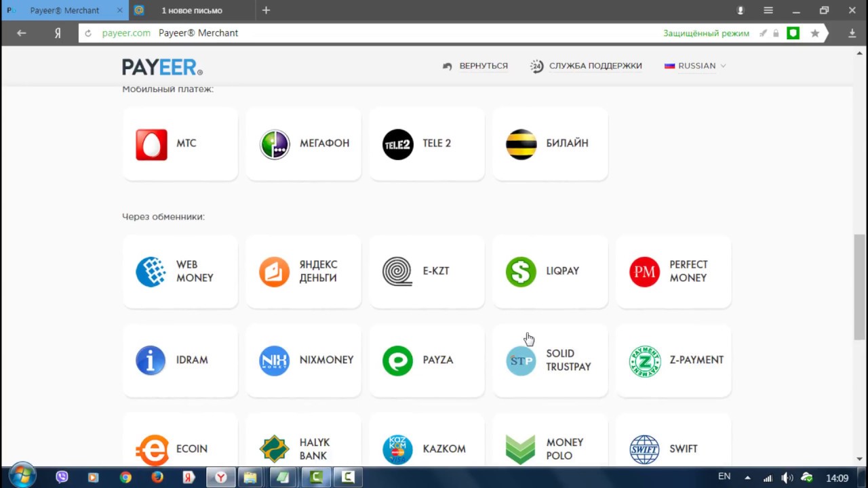The width and height of the screenshot is (868, 488).
Task: Choose WebMoney exchanger option
Action: (180, 271)
